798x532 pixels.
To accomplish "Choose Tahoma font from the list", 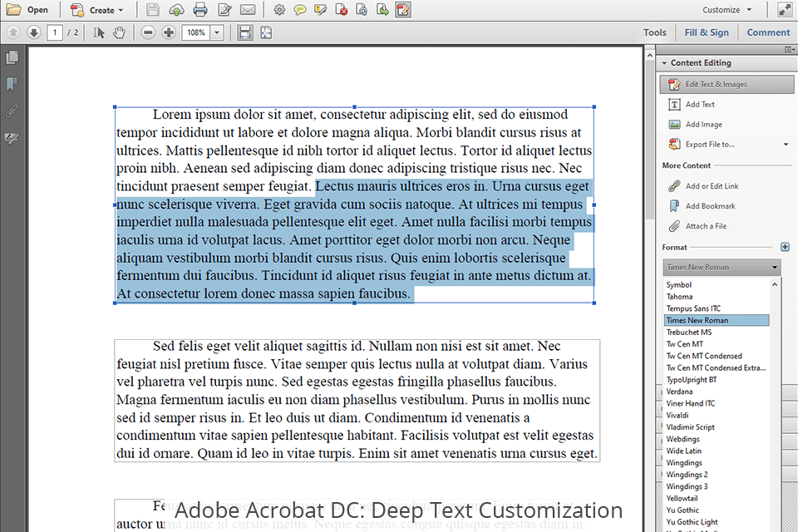I will click(679, 297).
